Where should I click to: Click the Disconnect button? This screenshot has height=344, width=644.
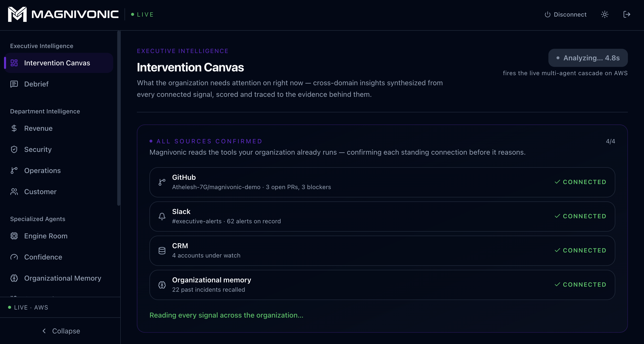(x=566, y=15)
